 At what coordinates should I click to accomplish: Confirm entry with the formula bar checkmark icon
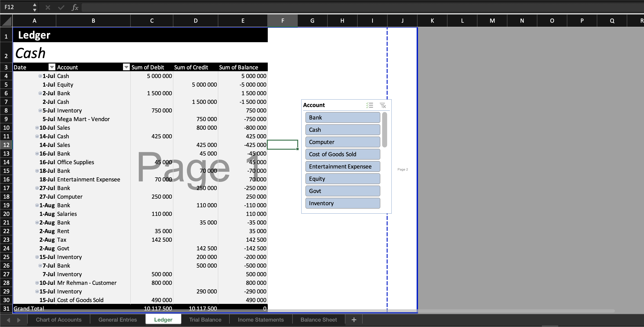coord(61,7)
